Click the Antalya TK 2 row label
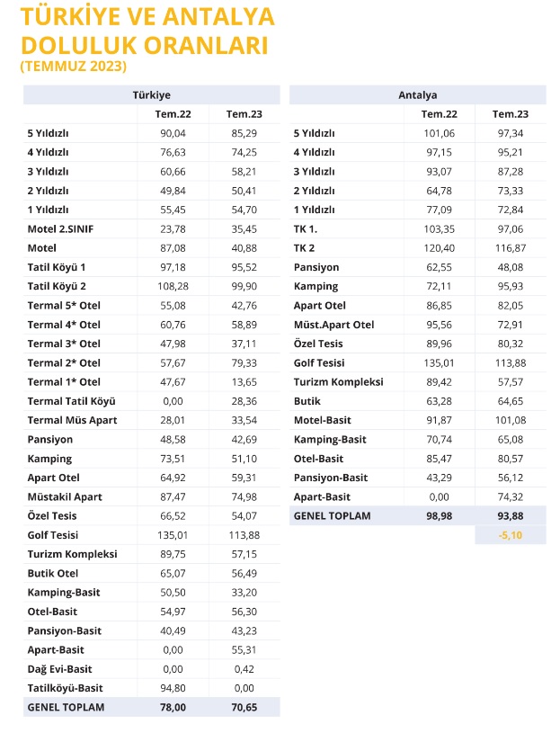This screenshot has width=560, height=733. pyautogui.click(x=304, y=247)
